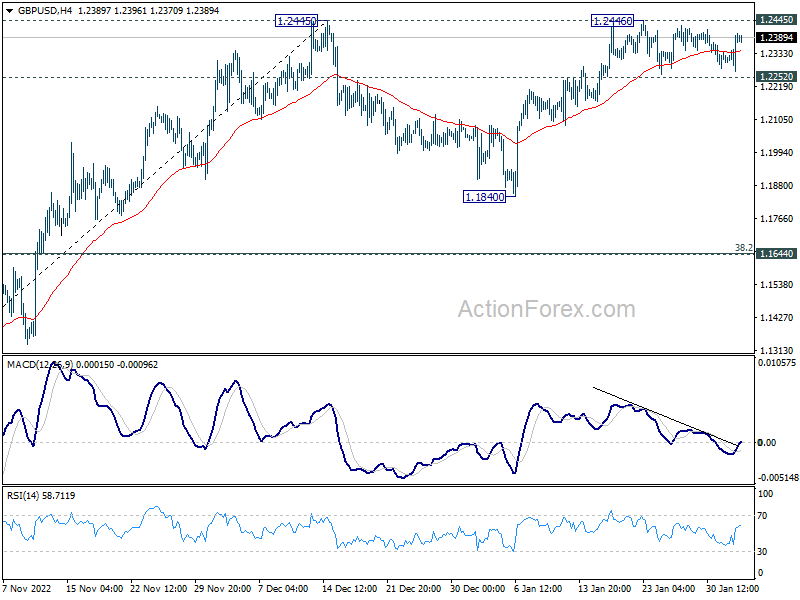Select the 6 Jan 12:00 time label
800x600 pixels.
coord(538,588)
